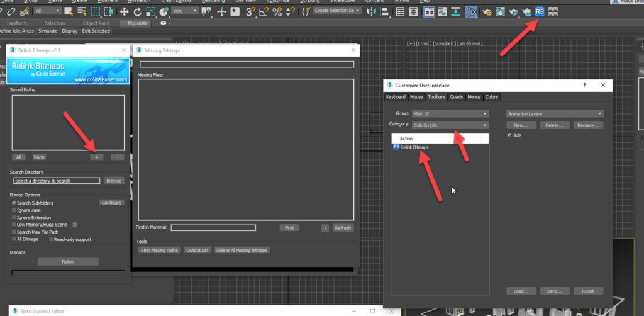644x316 pixels.
Task: Click the Render Production teapot icon
Action: coord(513,12)
